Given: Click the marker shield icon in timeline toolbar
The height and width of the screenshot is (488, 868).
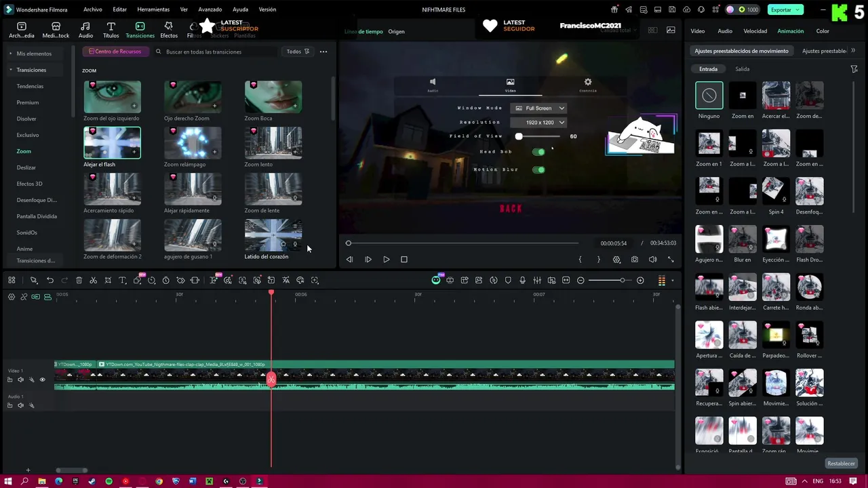Looking at the screenshot, I should 508,280.
